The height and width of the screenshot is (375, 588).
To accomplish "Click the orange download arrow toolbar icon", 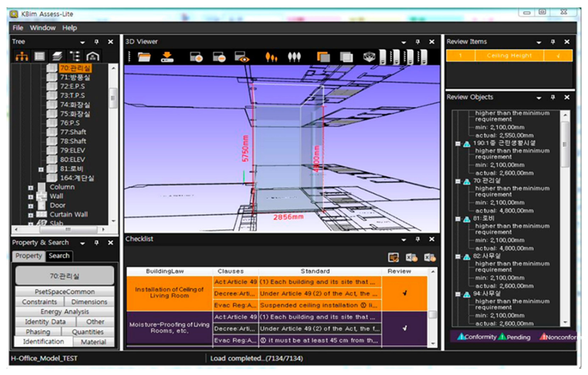I will (167, 57).
